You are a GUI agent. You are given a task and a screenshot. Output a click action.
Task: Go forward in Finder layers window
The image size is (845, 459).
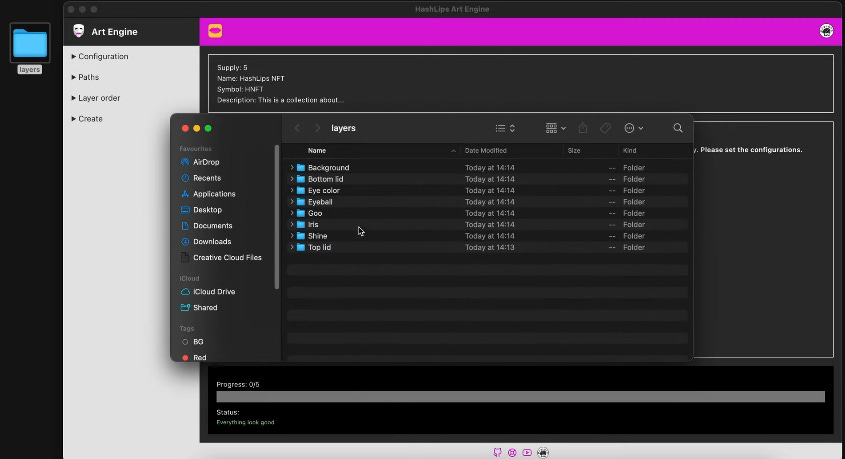click(317, 128)
